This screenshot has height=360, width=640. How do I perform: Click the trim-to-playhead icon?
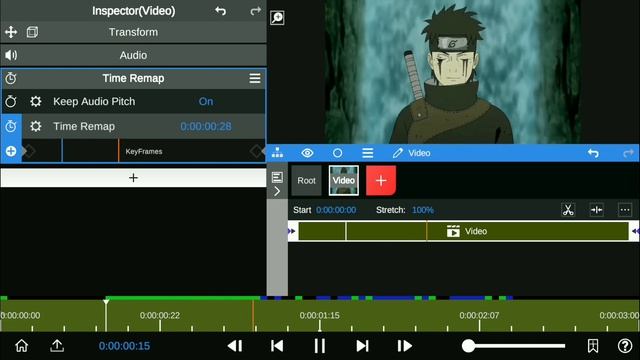click(596, 210)
